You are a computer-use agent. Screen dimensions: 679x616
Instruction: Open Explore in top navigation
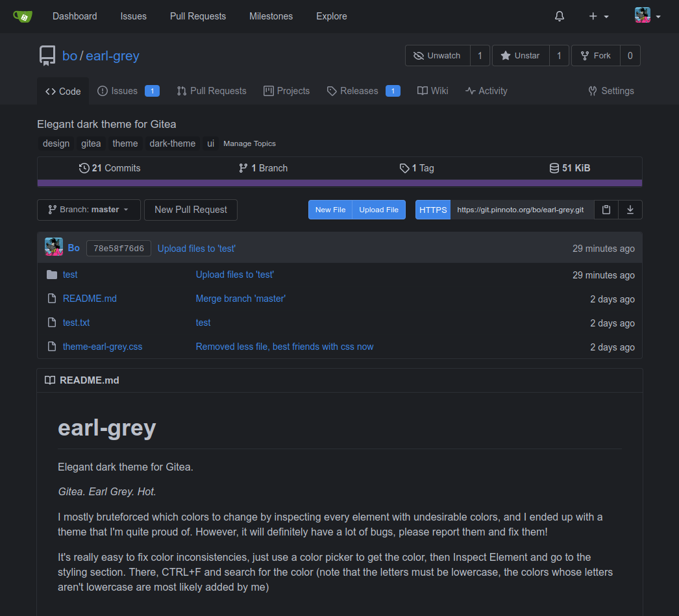331,16
